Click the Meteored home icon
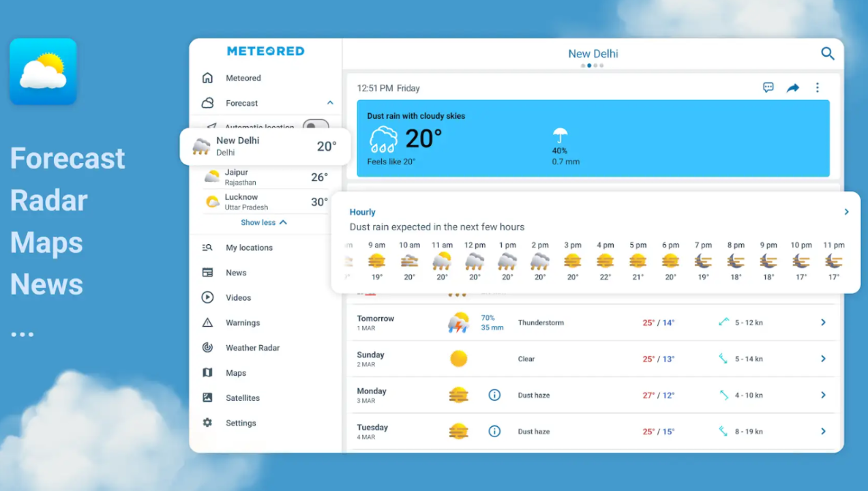Screen dimensions: 868x491 tap(207, 78)
